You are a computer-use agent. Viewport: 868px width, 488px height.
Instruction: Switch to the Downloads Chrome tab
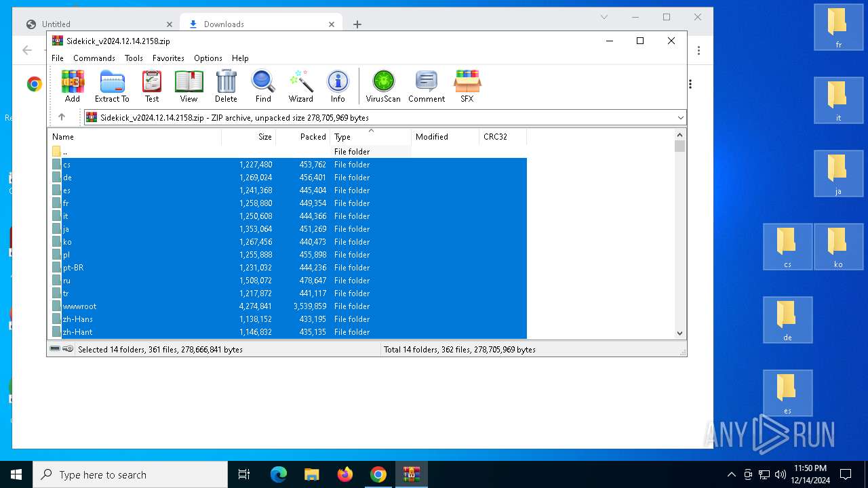pos(260,24)
